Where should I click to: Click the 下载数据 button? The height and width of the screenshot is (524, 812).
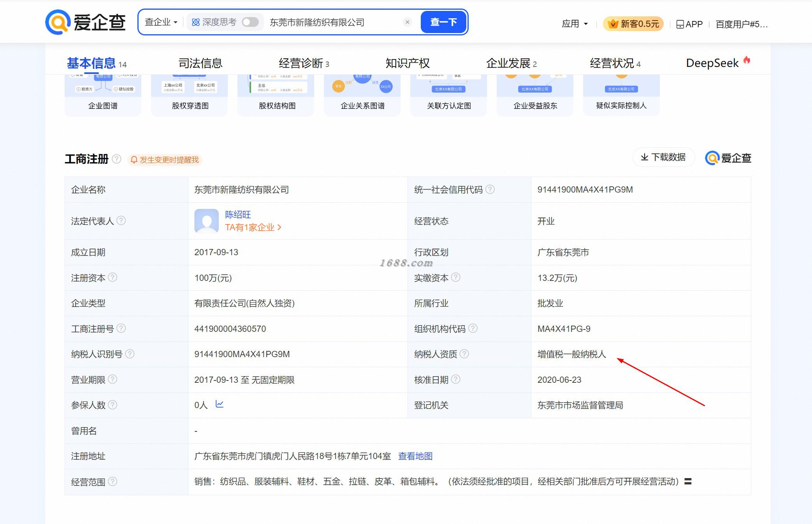[x=663, y=157]
